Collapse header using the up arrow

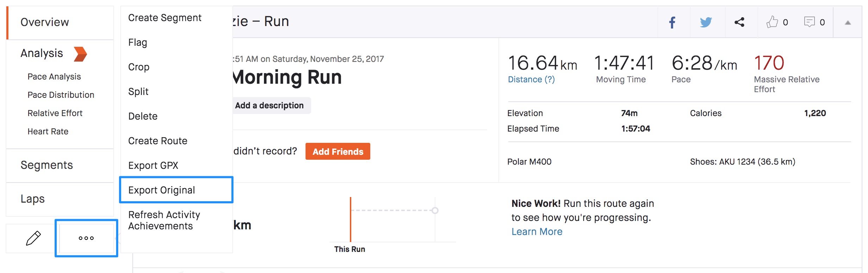[x=848, y=23]
